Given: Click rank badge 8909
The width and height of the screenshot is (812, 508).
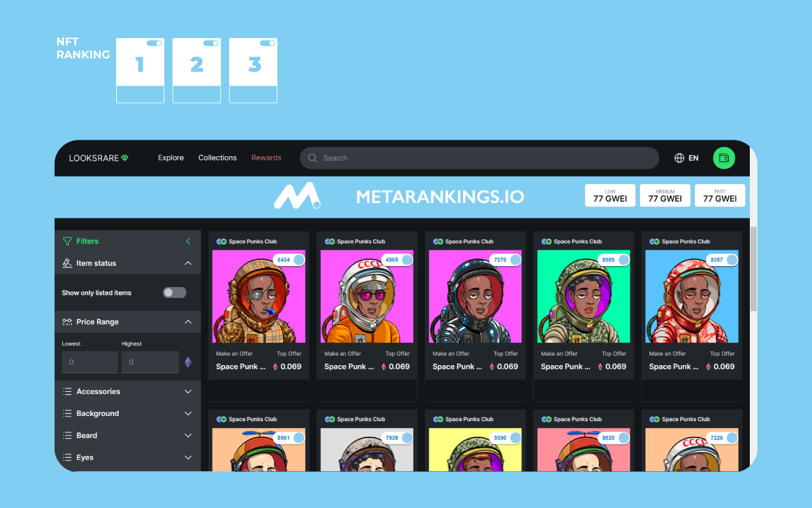Looking at the screenshot, I should (614, 260).
